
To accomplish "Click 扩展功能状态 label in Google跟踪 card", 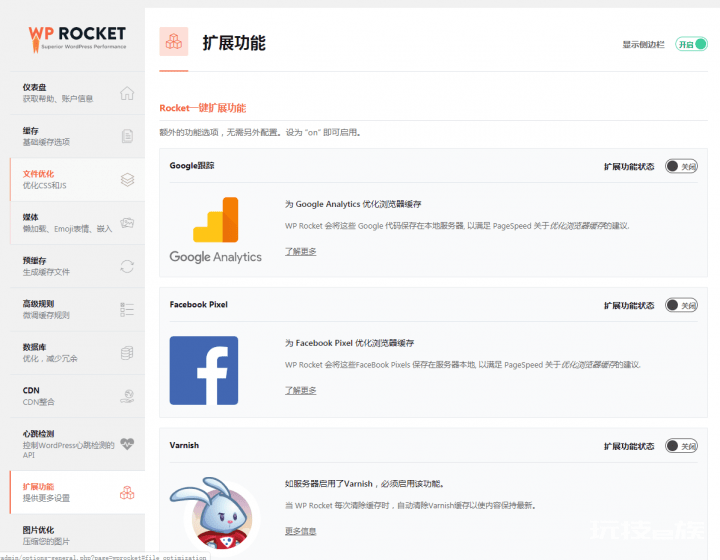I will tap(629, 167).
